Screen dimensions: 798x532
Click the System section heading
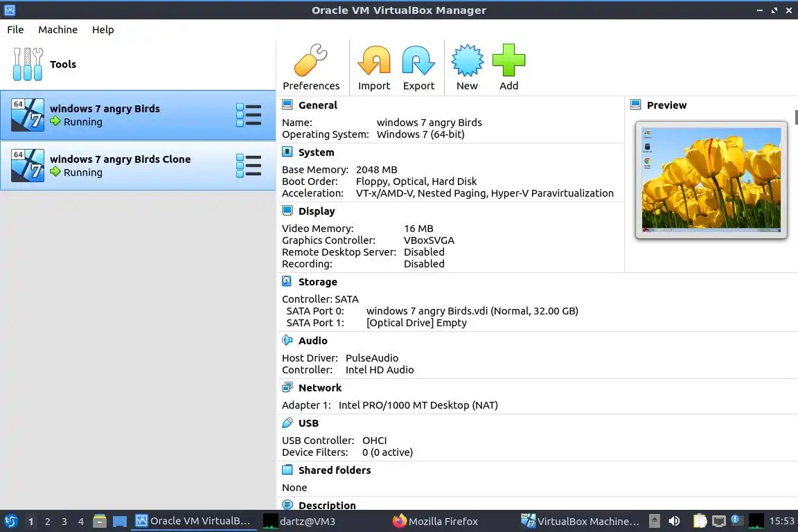316,152
